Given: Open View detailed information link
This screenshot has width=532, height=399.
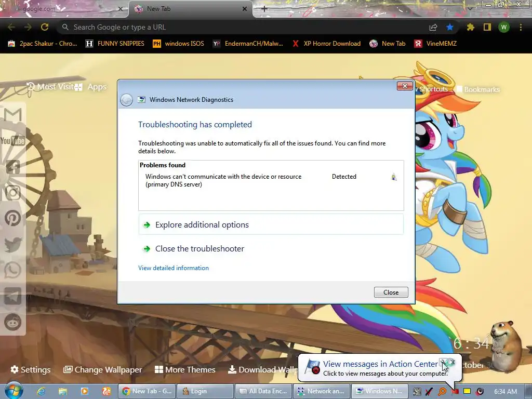Looking at the screenshot, I should click(174, 268).
